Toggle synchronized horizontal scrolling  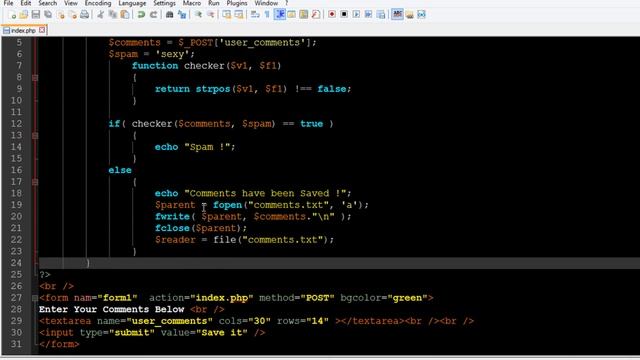[239, 15]
